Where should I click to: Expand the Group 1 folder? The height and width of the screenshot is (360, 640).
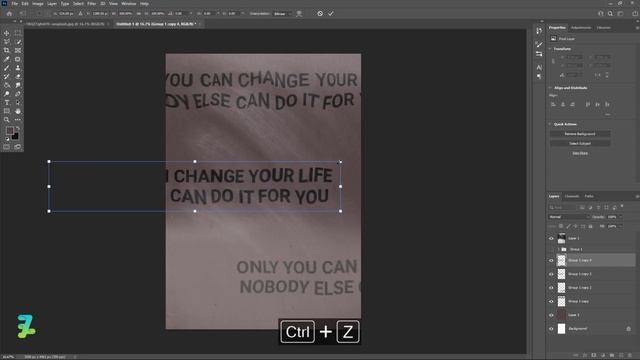coord(558,249)
